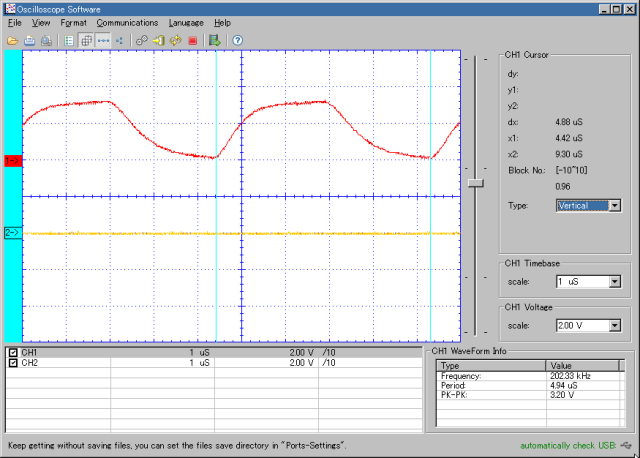Click the scattered dots display icon
This screenshot has width=640, height=458.
tap(119, 40)
